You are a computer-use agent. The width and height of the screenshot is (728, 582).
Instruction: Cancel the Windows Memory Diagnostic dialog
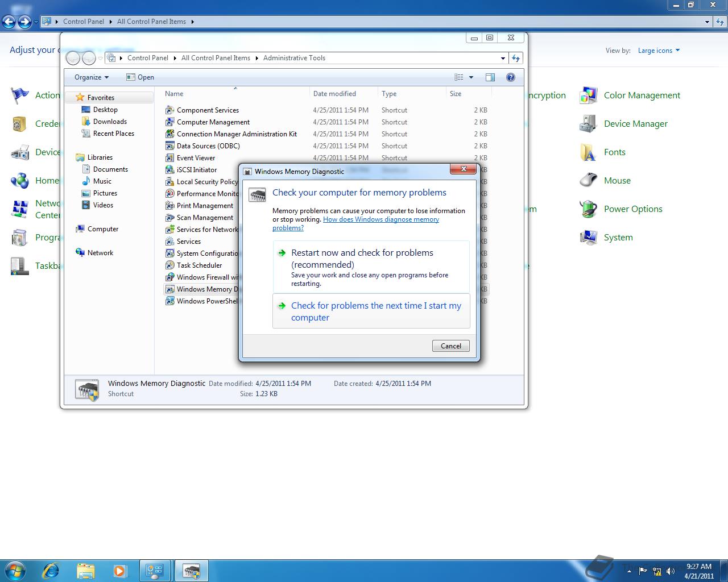coord(451,346)
